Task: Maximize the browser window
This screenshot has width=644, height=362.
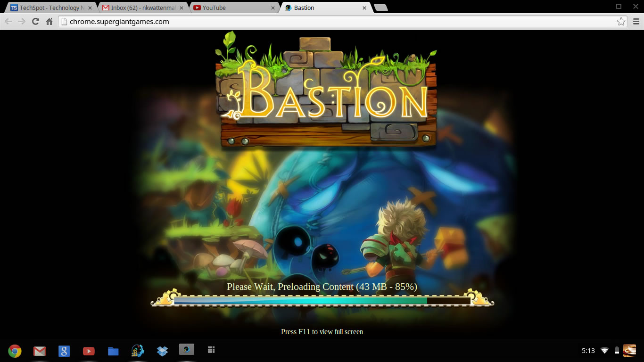Action: pos(619,6)
